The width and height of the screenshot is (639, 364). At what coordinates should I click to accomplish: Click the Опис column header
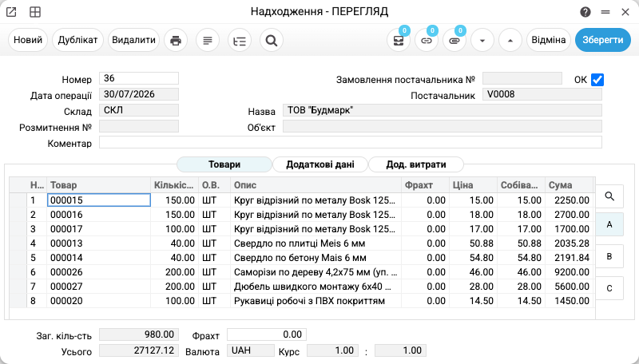coord(316,185)
